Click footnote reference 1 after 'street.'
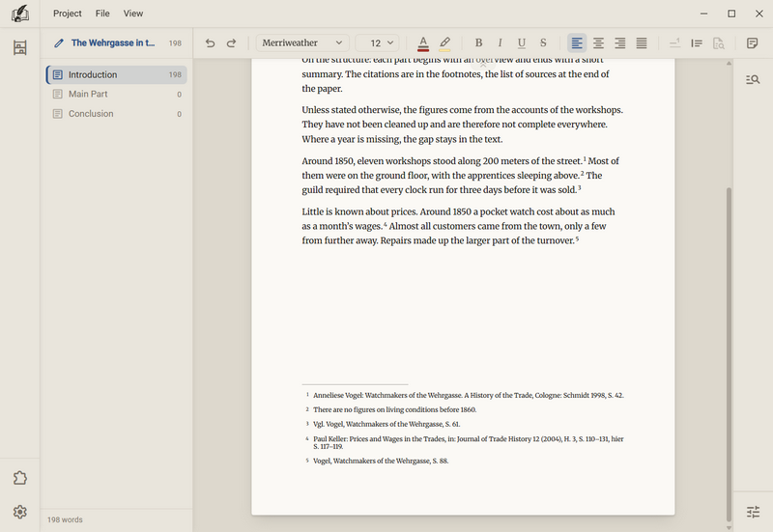 [585, 158]
